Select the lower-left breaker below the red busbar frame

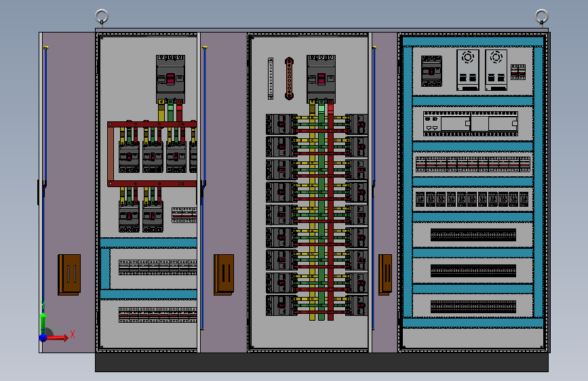coord(129,216)
